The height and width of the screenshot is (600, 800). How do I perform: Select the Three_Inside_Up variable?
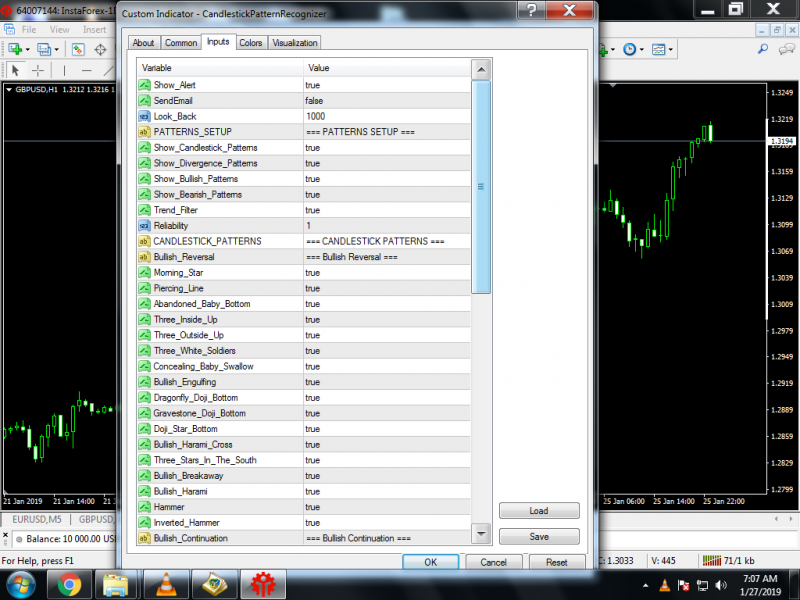click(x=186, y=319)
